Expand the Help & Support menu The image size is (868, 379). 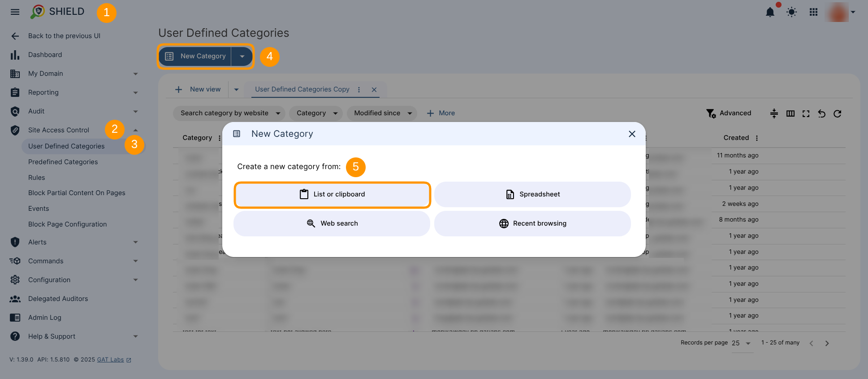[x=135, y=336]
